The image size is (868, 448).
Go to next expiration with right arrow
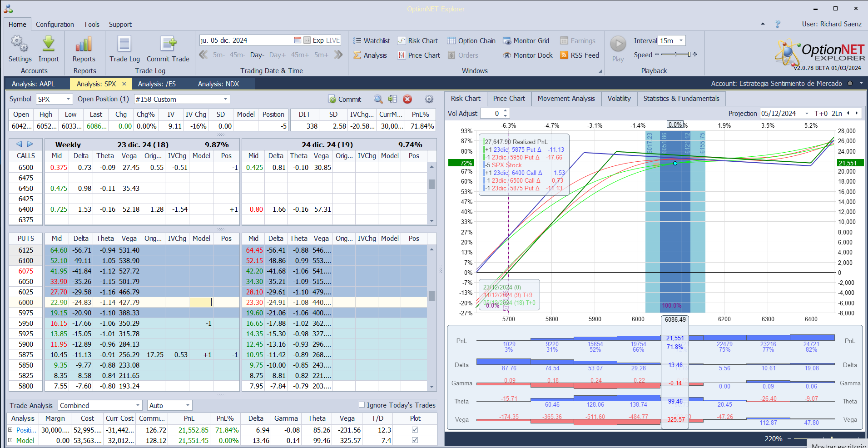coord(30,144)
